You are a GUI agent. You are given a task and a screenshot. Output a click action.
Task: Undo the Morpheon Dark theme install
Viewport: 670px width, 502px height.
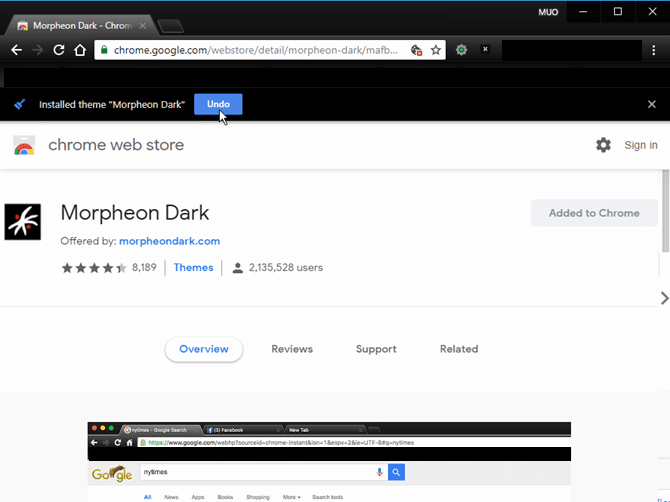point(218,104)
